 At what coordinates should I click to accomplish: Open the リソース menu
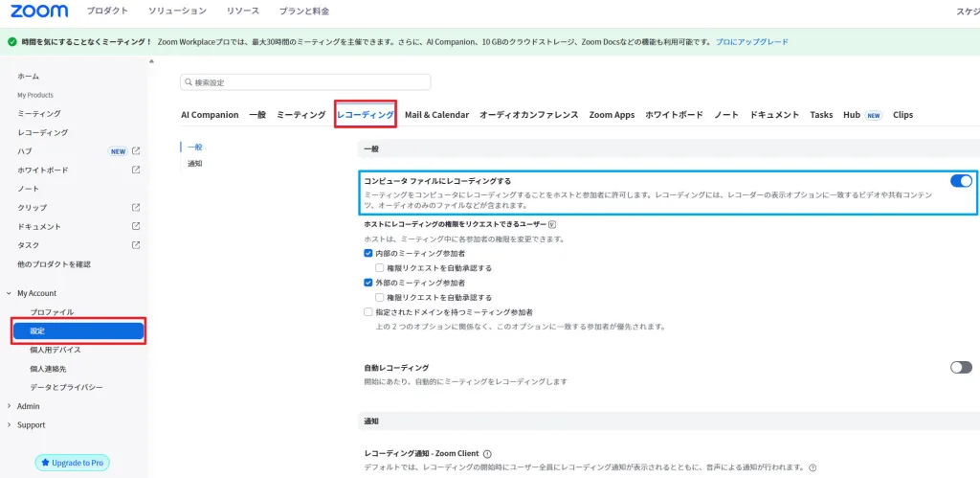(x=243, y=11)
